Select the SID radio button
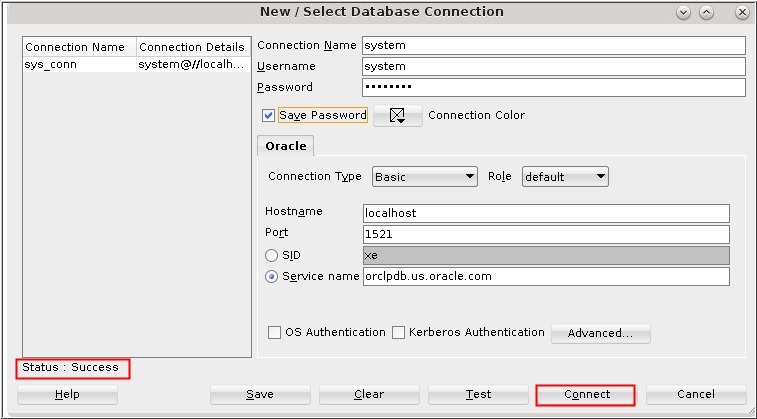Image resolution: width=757 pixels, height=419 pixels. click(271, 255)
